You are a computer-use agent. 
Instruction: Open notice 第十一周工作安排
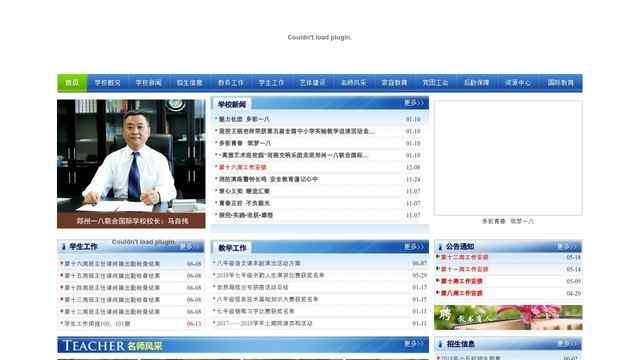pos(464,269)
